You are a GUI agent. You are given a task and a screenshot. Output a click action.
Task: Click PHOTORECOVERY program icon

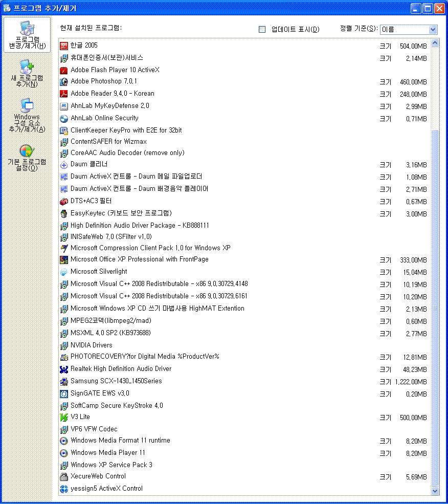(x=64, y=357)
